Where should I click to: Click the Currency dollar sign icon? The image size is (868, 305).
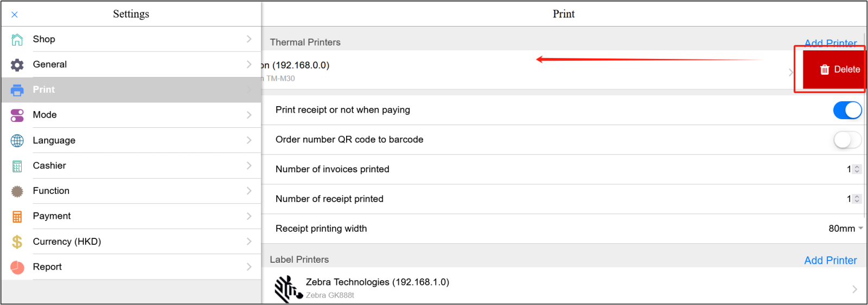[x=17, y=242]
